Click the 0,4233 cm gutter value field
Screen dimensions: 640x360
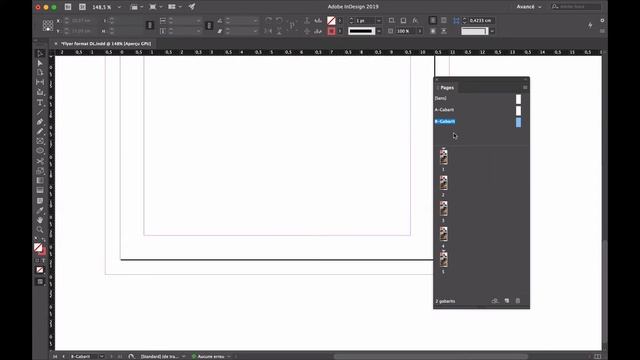point(480,20)
